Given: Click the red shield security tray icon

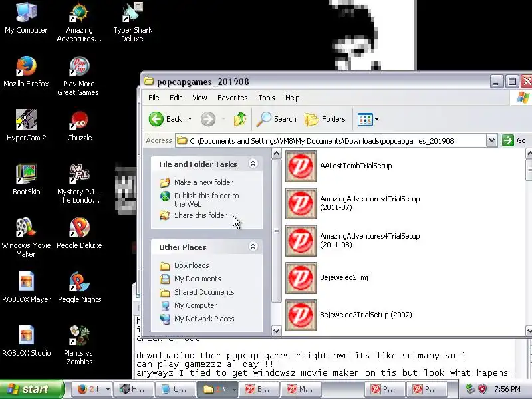Looking at the screenshot, I should pos(483,389).
